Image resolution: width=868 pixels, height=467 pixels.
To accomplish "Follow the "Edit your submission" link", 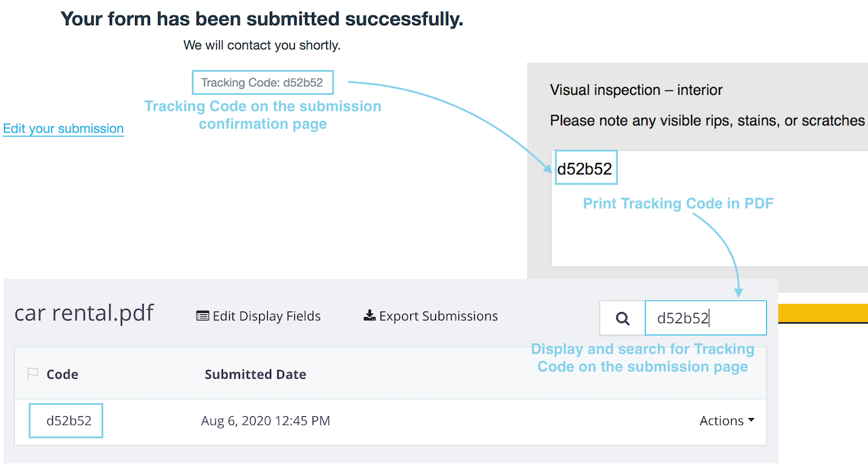I will coord(63,129).
